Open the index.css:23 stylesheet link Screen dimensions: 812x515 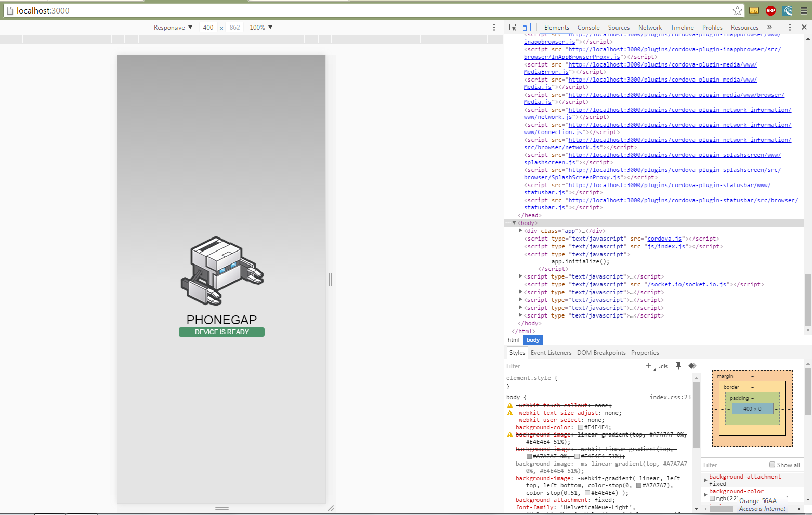[x=670, y=397]
